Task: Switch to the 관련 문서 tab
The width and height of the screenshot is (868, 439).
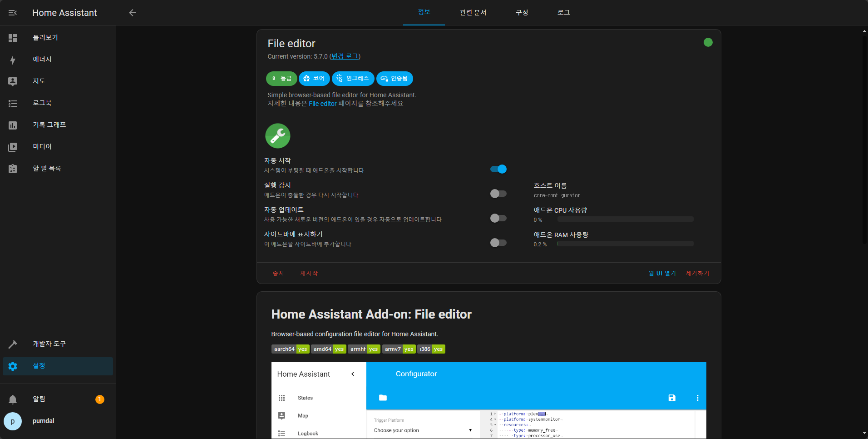Action: [x=473, y=12]
